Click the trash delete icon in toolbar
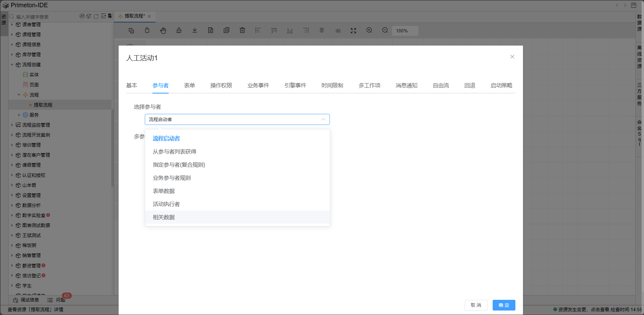Image resolution: width=644 pixels, height=315 pixels. [242, 30]
